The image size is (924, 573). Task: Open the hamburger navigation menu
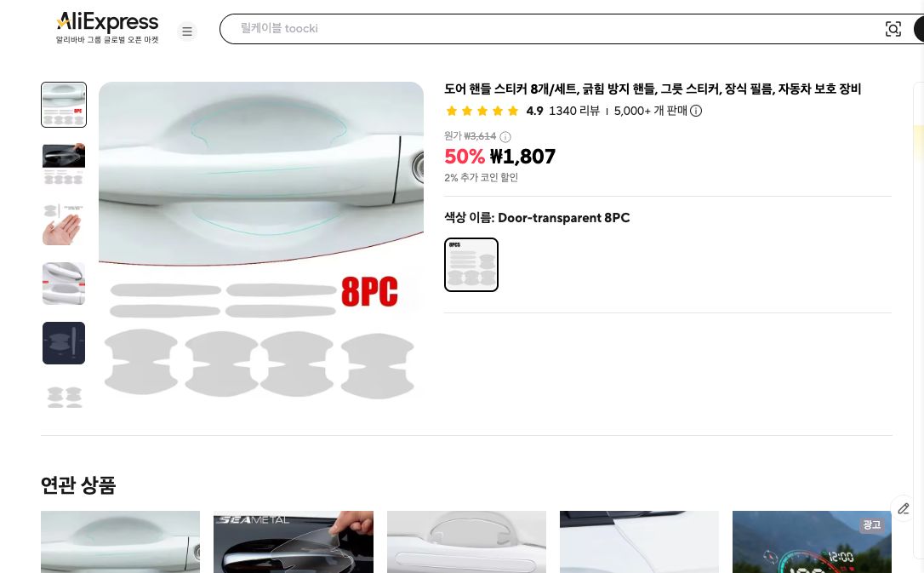187,31
